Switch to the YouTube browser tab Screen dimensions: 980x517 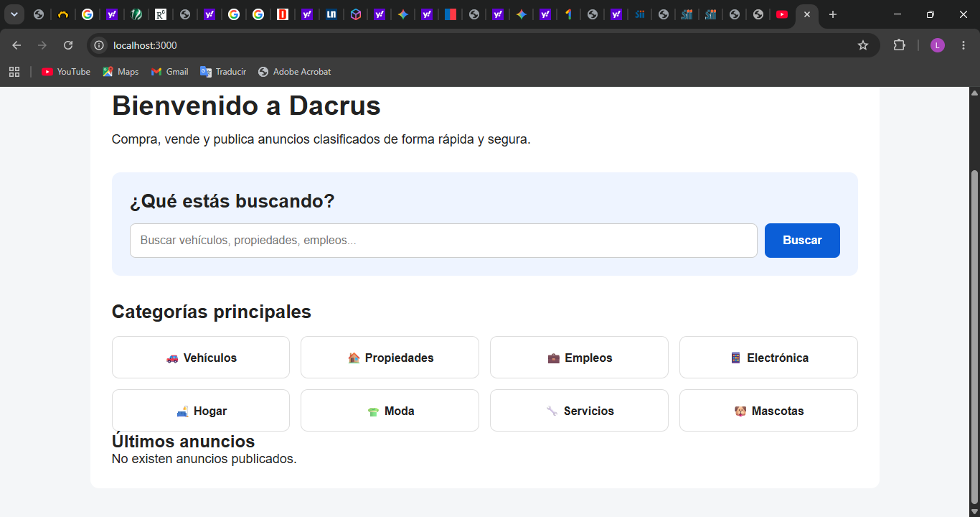click(782, 14)
